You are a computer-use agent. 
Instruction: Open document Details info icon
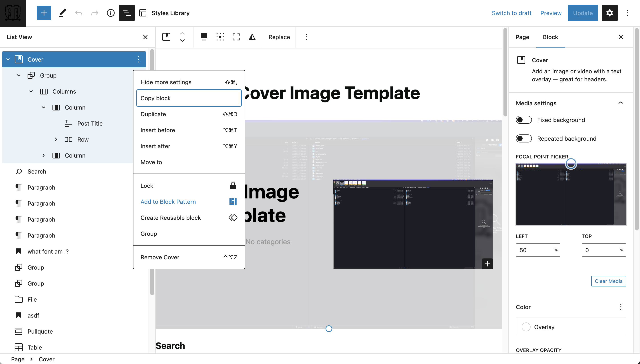point(111,13)
